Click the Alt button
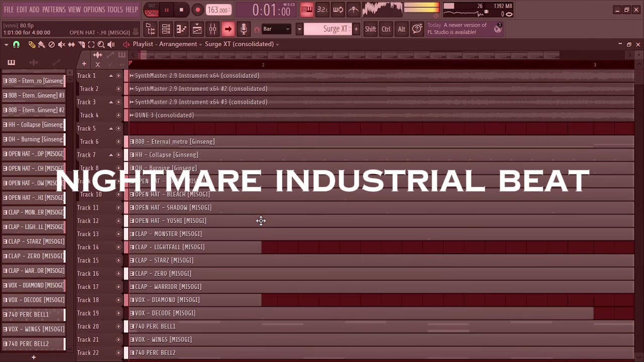 click(401, 29)
